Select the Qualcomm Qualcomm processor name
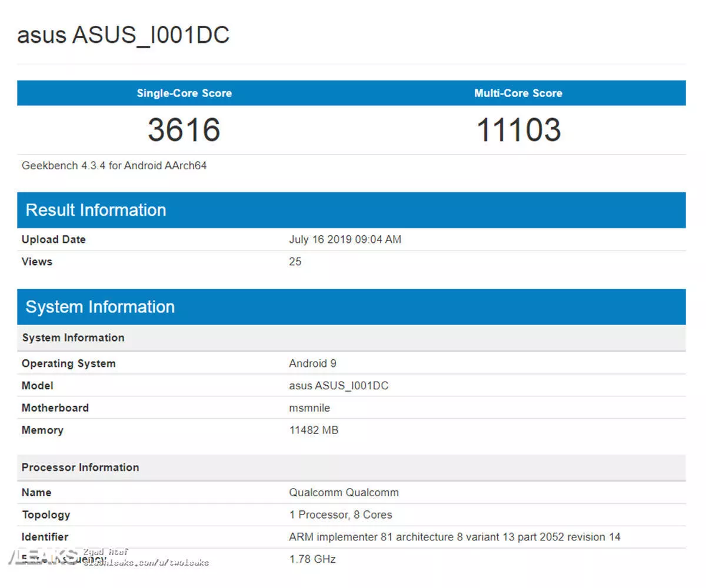This screenshot has width=706, height=588. pyautogui.click(x=344, y=493)
